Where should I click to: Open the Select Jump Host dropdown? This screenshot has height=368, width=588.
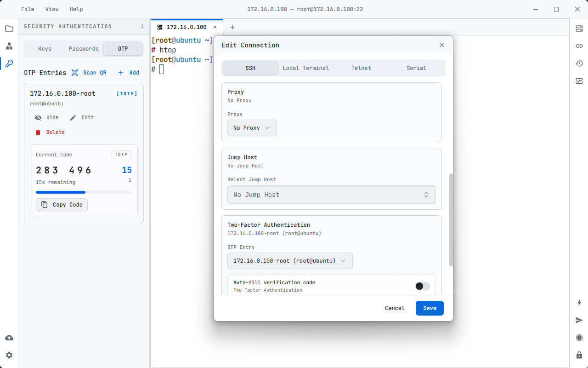[332, 195]
